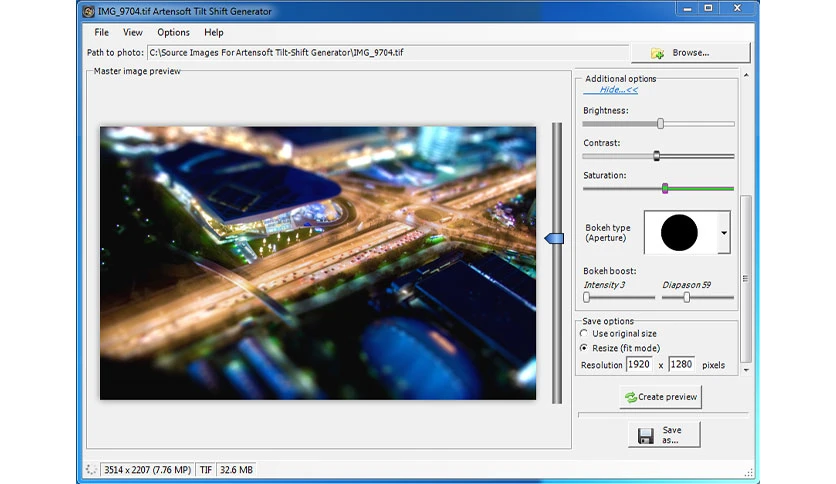Click the Contrast slider handle
Viewport: 836px width, 484px height.
click(657, 156)
